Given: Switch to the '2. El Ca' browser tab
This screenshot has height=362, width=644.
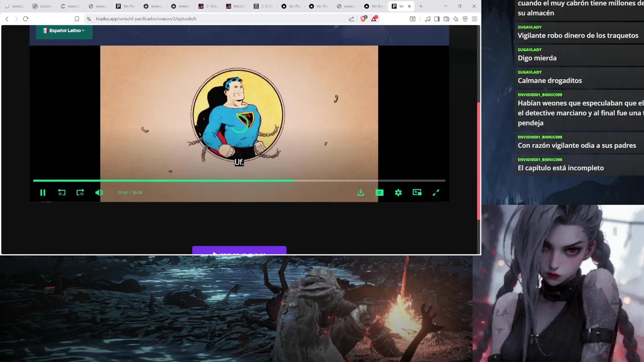Looking at the screenshot, I should pyautogui.click(x=263, y=6).
